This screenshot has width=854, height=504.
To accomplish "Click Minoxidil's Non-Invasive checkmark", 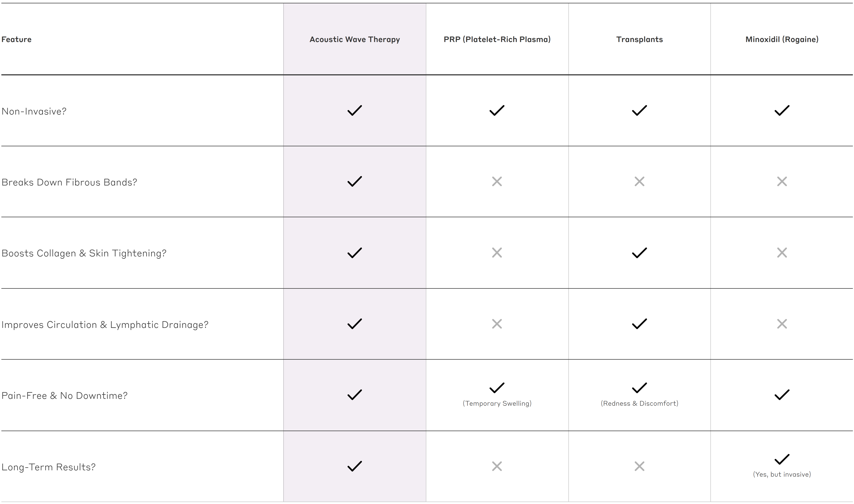I will (x=782, y=110).
